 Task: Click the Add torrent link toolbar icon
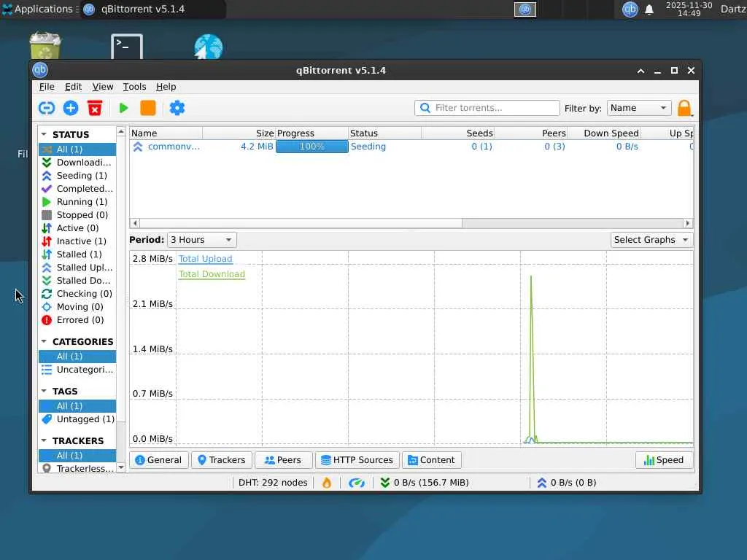point(46,108)
